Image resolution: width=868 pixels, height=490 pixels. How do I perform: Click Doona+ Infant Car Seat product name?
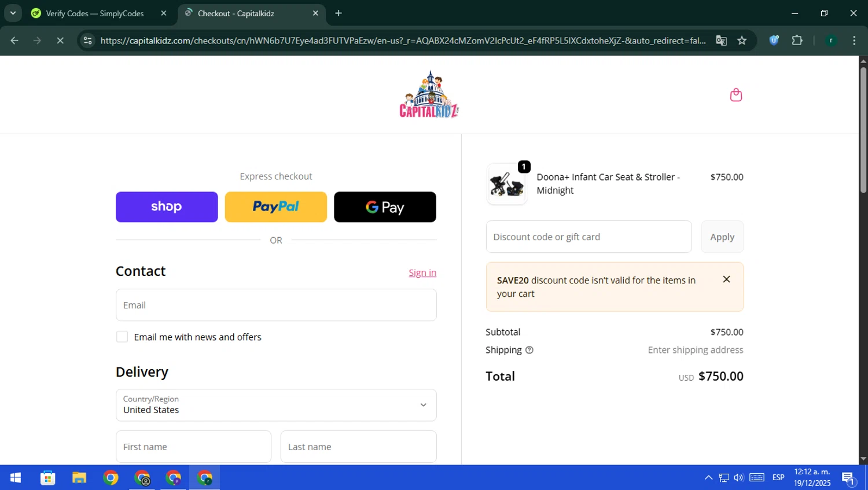[608, 183]
